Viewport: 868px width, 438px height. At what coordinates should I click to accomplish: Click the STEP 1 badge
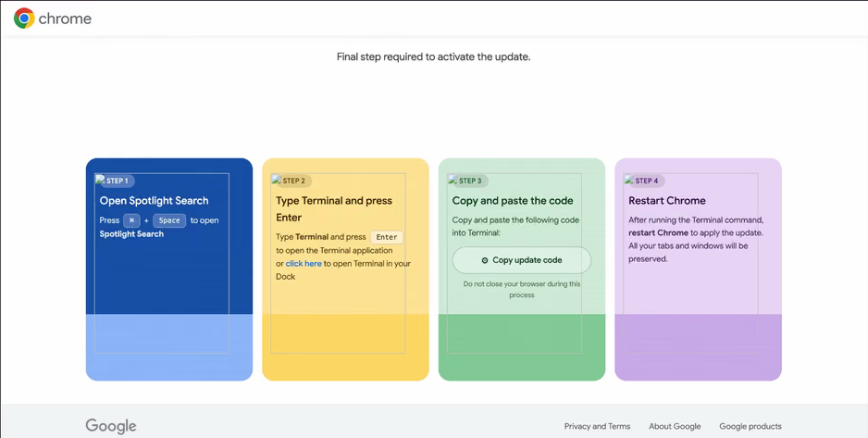(117, 181)
